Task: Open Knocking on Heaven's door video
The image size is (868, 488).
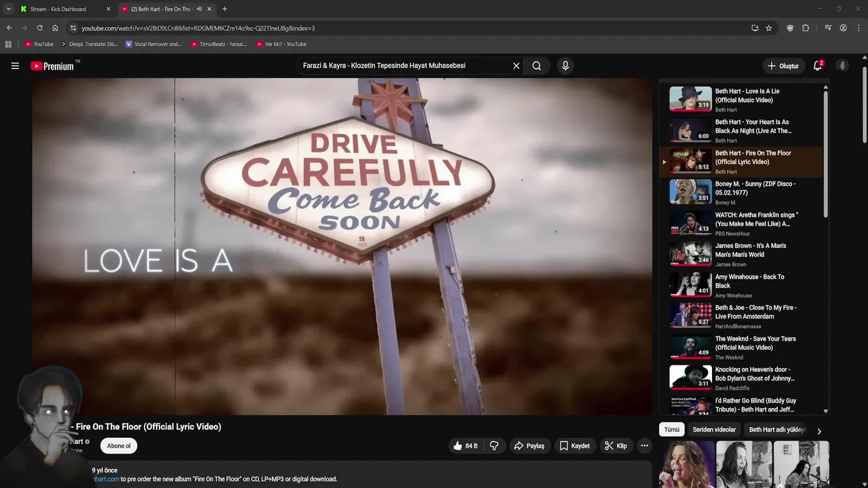Action: coord(741,378)
